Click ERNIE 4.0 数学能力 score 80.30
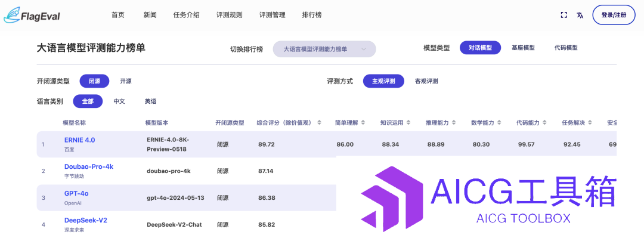This screenshot has width=644, height=238. [481, 144]
